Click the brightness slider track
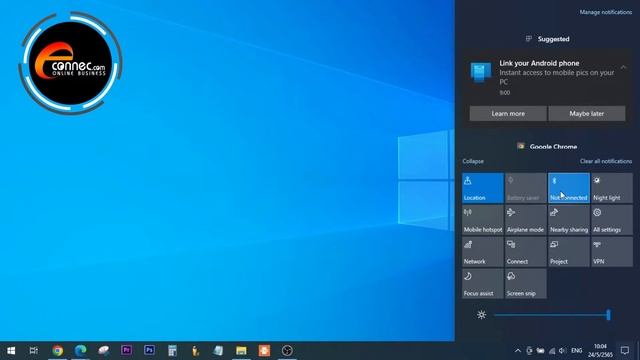 pyautogui.click(x=551, y=315)
